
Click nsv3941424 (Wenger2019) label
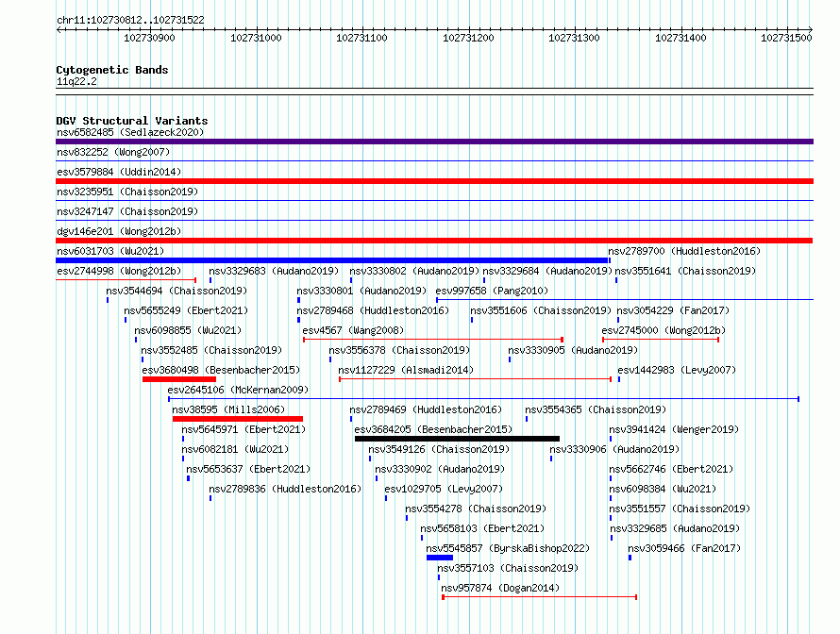[x=674, y=429]
